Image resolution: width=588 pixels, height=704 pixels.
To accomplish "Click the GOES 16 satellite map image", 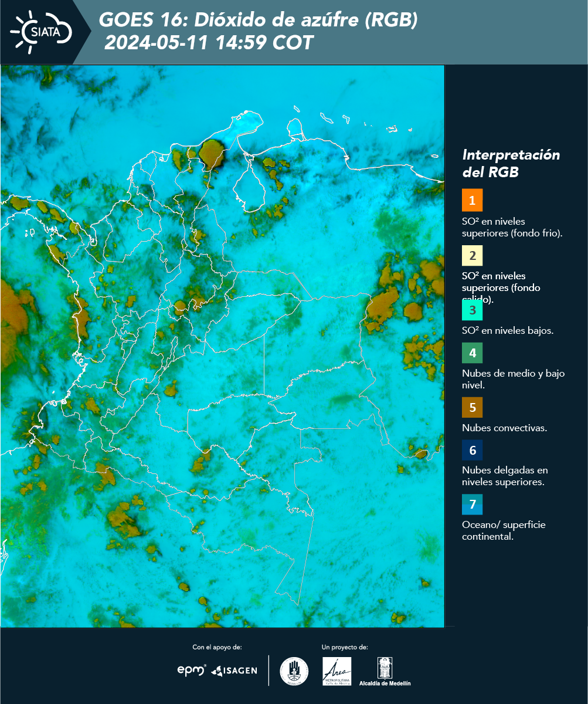I will click(x=222, y=346).
